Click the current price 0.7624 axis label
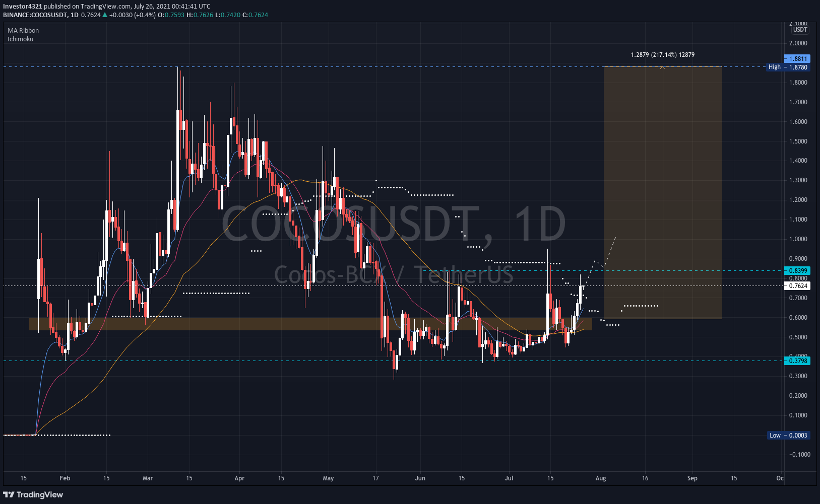Image resolution: width=820 pixels, height=504 pixels. click(797, 286)
